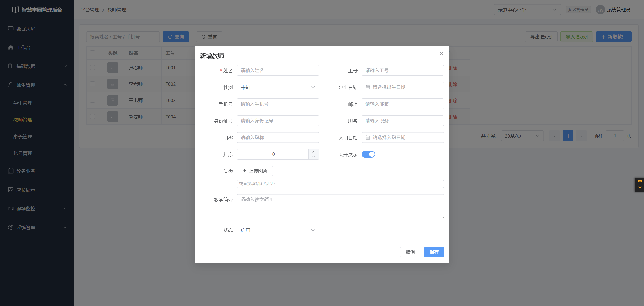The image size is (644, 306).
Task: Open the 性别 dropdown showing 未知
Action: [278, 87]
